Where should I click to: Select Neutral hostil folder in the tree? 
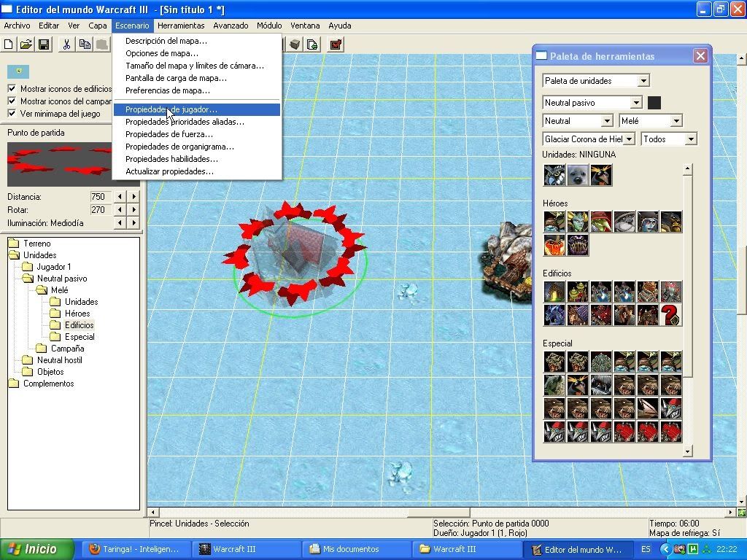point(60,360)
